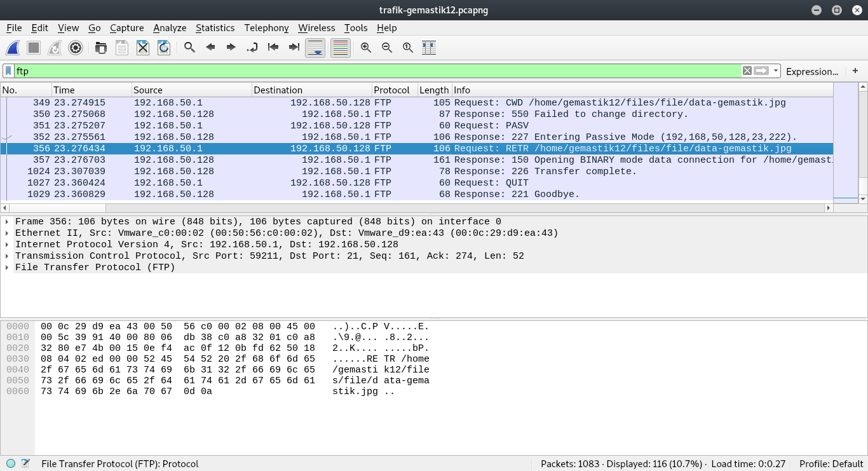Viewport: 868px width, 471px height.
Task: Start capturing packets with shark fin icon
Action: click(13, 48)
